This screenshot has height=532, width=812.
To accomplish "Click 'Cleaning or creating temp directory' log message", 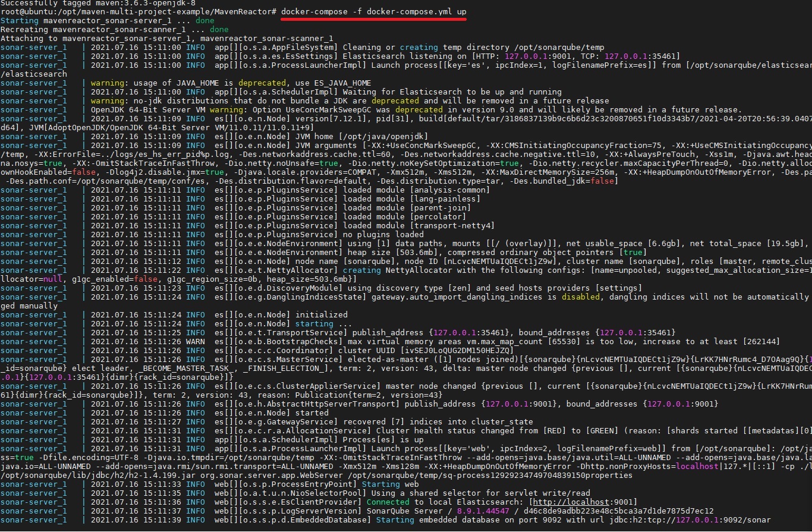I will (x=474, y=48).
